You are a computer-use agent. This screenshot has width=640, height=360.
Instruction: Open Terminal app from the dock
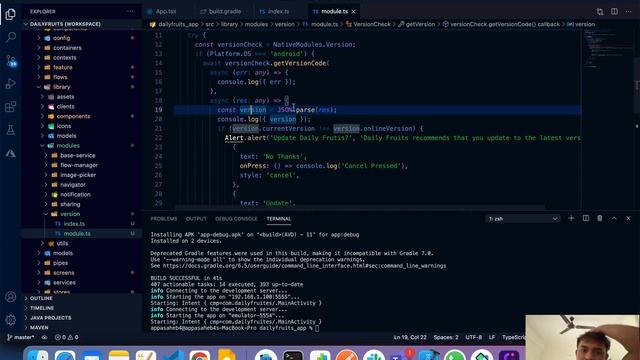(x=293, y=355)
